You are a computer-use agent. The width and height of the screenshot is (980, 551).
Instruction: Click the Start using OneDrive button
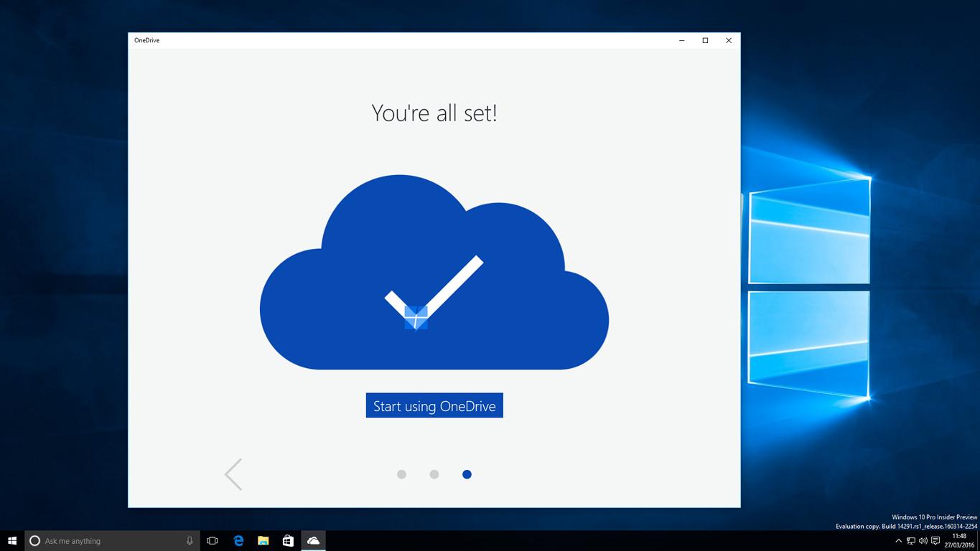tap(434, 405)
